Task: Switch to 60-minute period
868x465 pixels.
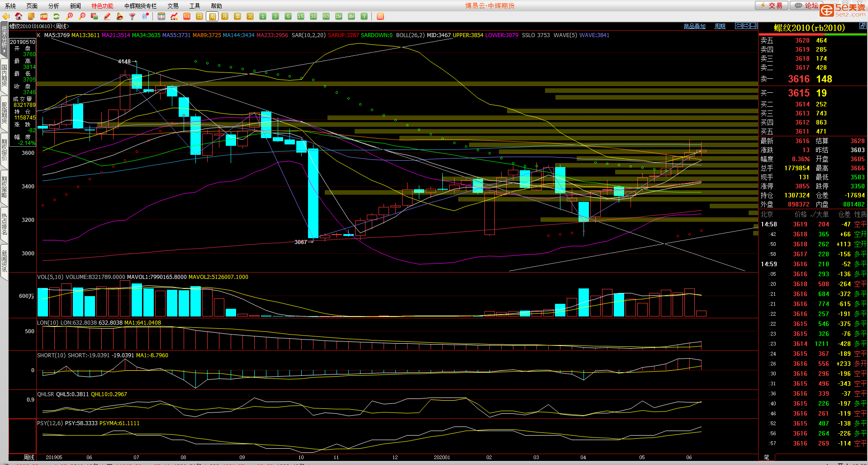Action: coord(326,16)
